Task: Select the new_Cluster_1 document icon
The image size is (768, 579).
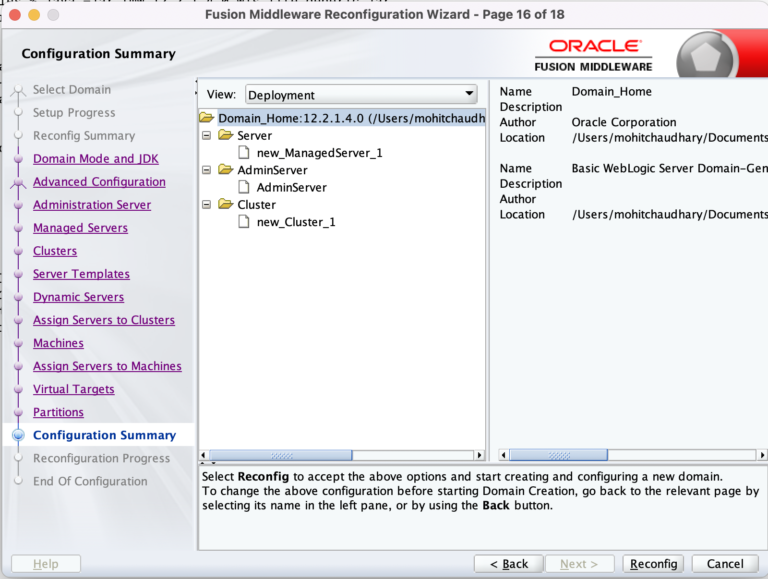Action: (x=245, y=221)
